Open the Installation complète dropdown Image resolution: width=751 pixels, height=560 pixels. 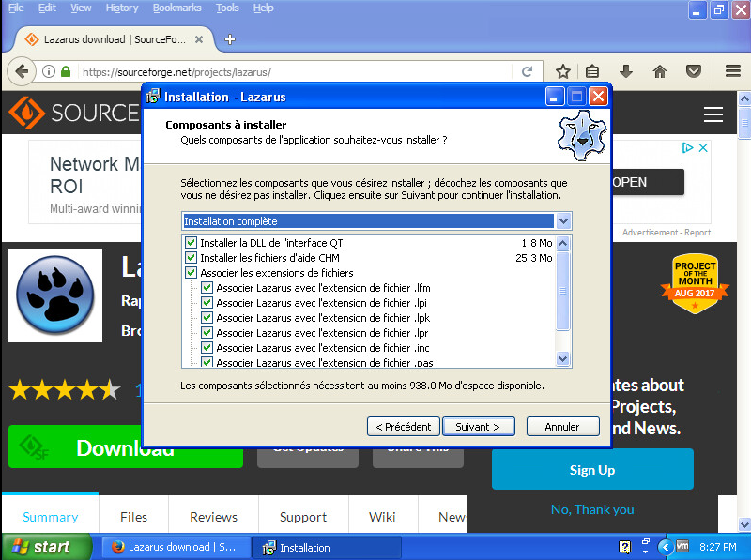point(563,221)
